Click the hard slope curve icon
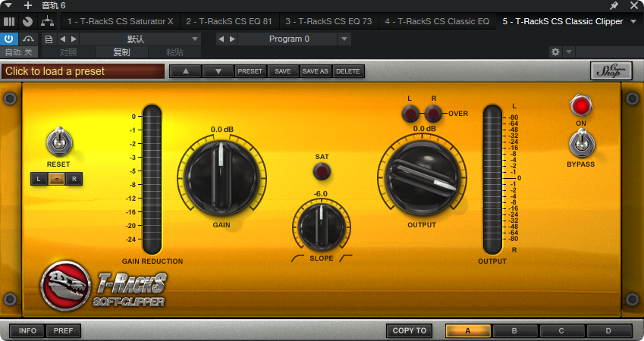 pyautogui.click(x=346, y=258)
